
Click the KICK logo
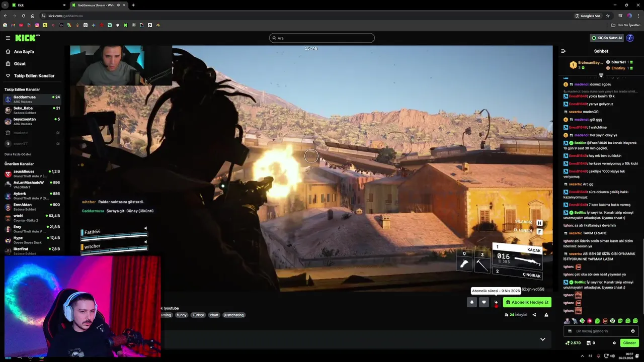pos(26,38)
